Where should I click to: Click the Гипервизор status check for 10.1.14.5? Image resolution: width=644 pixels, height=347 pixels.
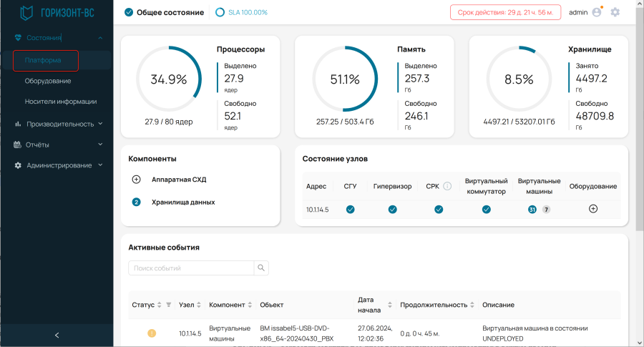(392, 210)
